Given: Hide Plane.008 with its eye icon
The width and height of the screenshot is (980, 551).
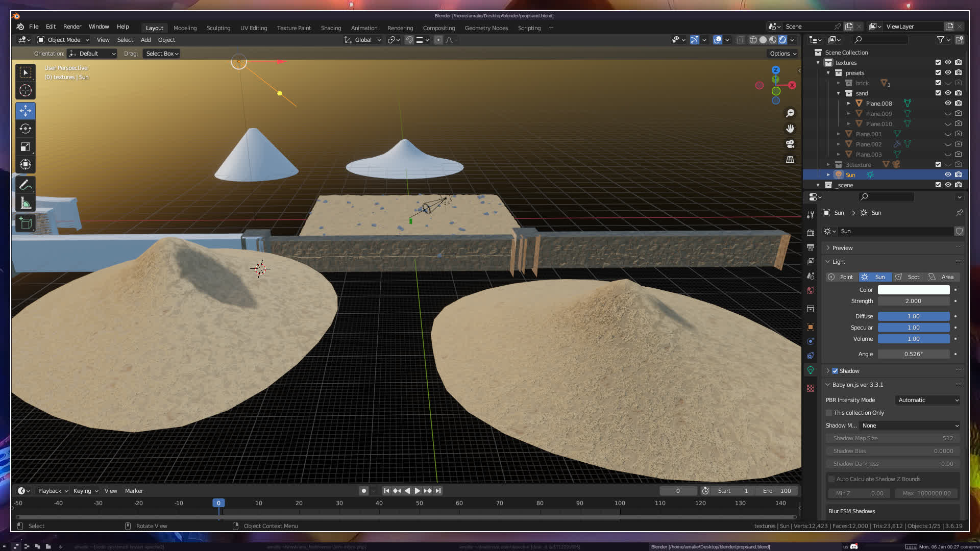Looking at the screenshot, I should (948, 103).
